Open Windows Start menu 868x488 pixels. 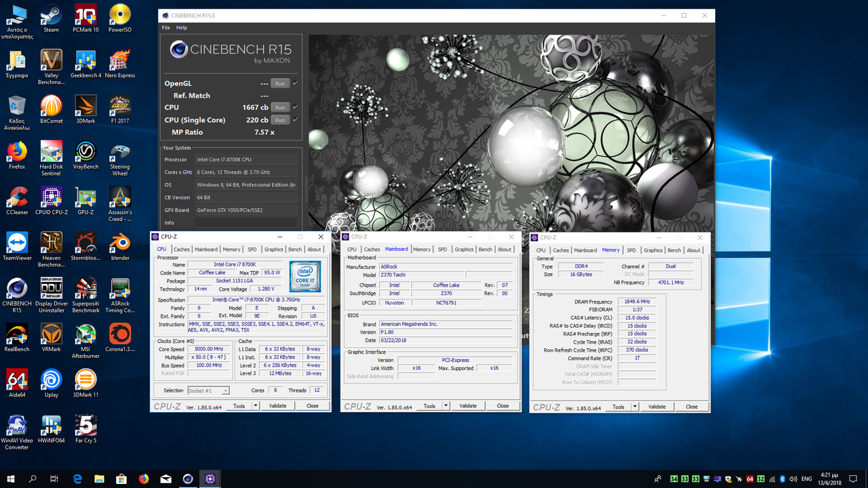tap(11, 479)
